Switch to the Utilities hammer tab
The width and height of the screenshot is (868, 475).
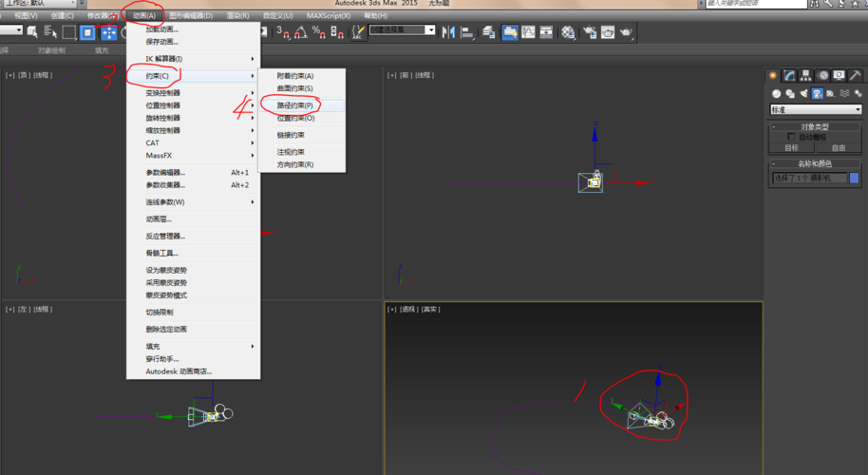[856, 75]
